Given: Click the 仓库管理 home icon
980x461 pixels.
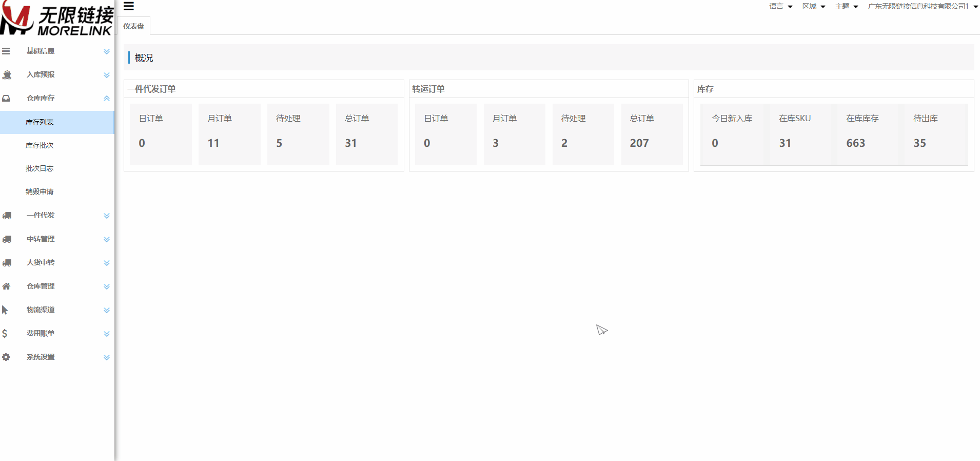Looking at the screenshot, I should pos(6,286).
